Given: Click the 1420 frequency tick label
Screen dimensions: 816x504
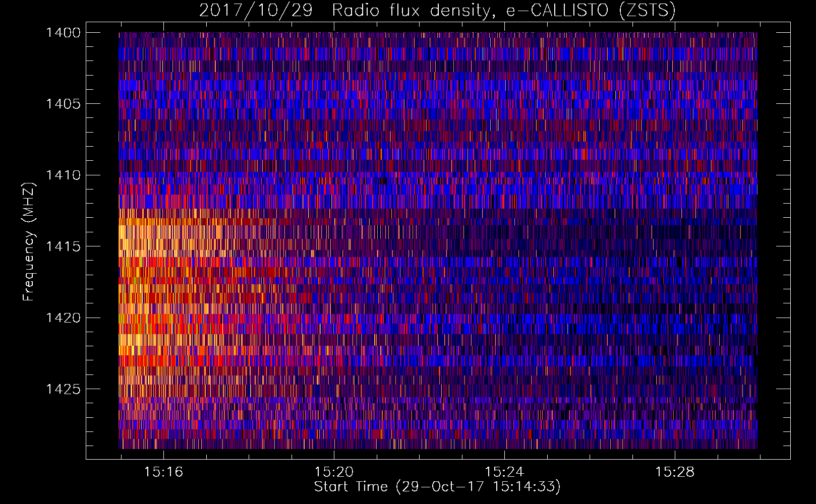Looking at the screenshot, I should (x=63, y=318).
